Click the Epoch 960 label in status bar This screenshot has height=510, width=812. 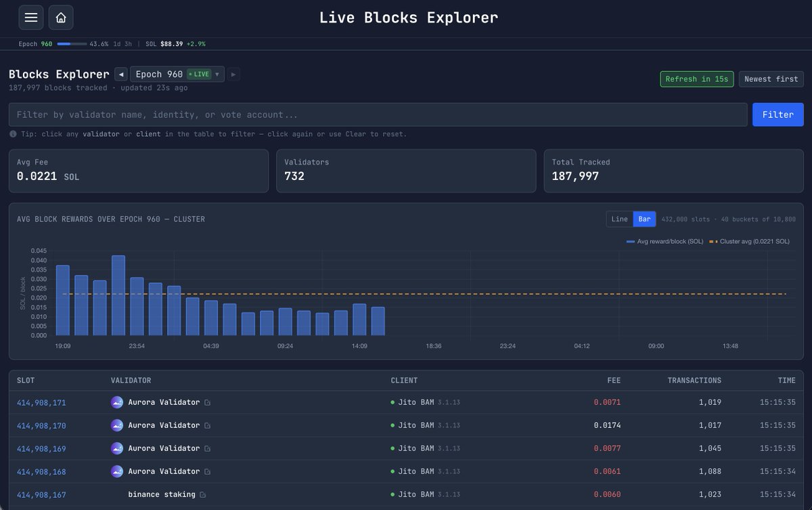pos(35,44)
